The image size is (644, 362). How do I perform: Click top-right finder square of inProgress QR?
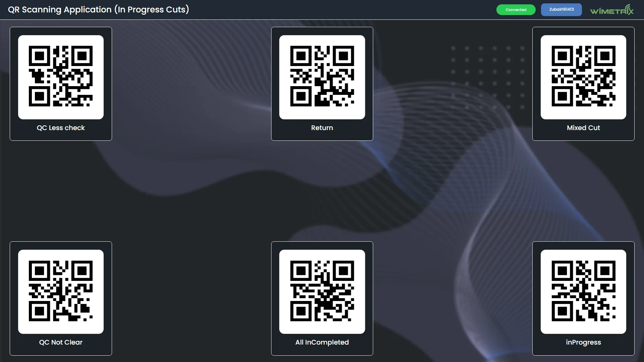pos(605,271)
